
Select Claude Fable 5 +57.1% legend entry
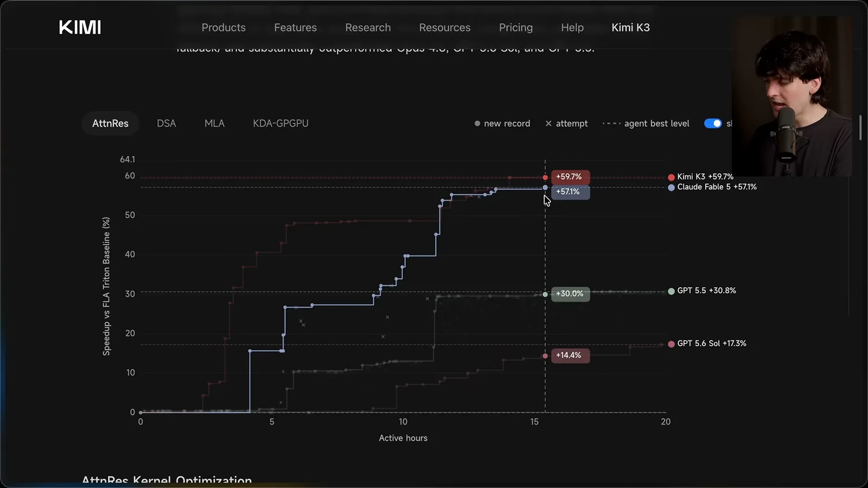[x=712, y=187]
